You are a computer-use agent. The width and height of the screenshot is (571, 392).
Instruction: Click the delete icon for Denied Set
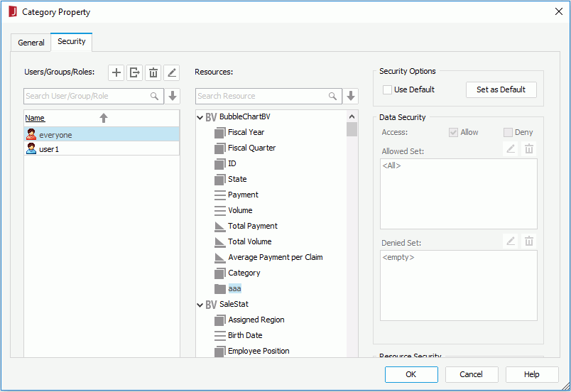(x=529, y=241)
